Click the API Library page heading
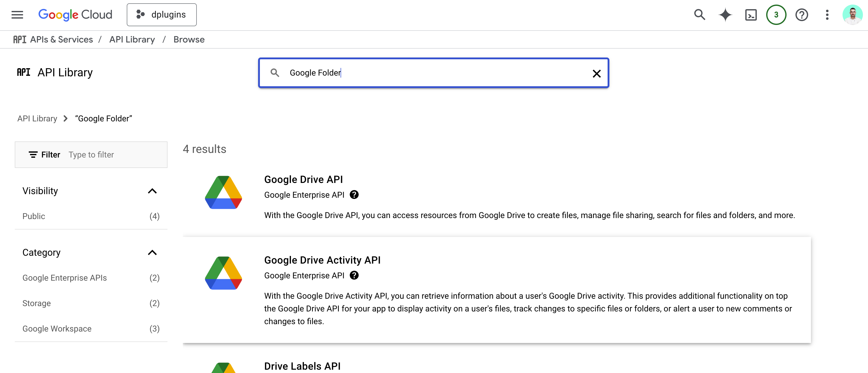Screen dimensions: 868x373 pos(65,73)
